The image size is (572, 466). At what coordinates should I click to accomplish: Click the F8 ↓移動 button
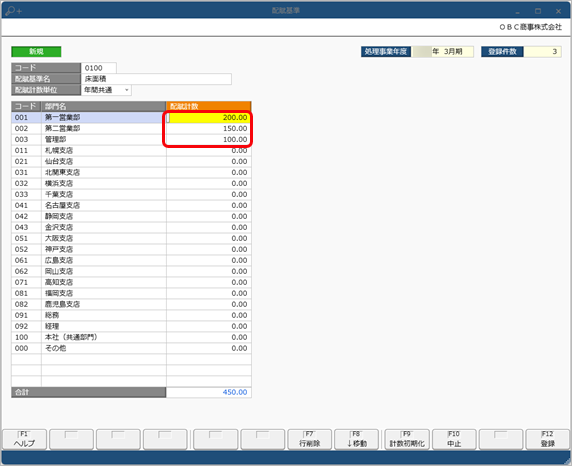click(356, 439)
